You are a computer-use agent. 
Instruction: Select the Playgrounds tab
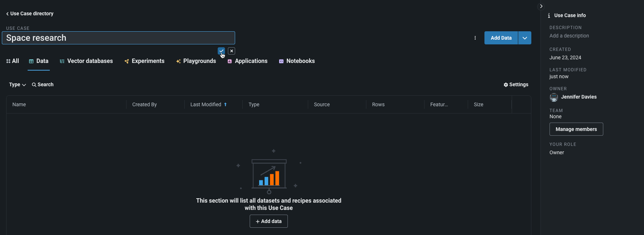click(196, 61)
